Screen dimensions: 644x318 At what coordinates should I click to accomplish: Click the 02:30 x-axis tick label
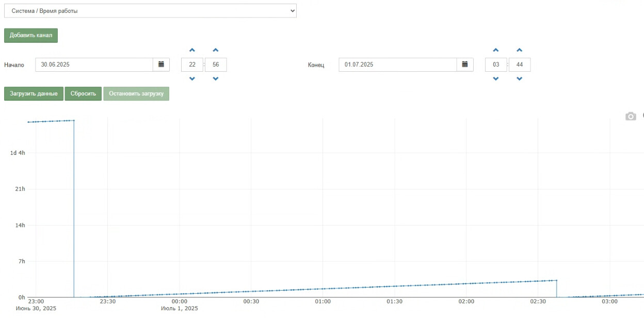(538, 301)
